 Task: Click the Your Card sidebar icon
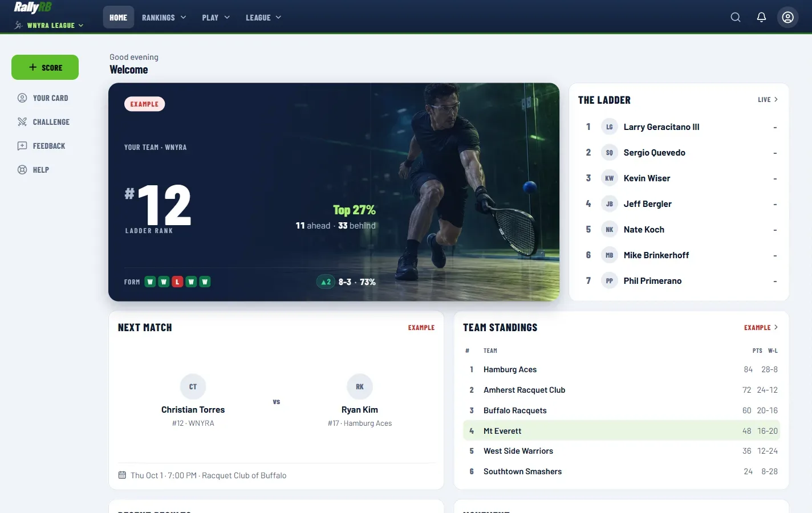coord(22,98)
